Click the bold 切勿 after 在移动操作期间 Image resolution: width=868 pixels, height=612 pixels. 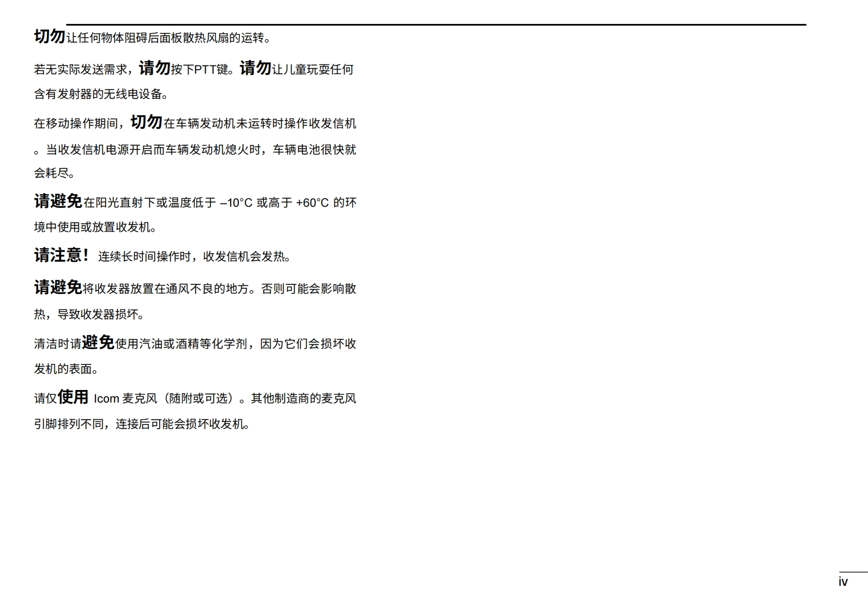[146, 122]
